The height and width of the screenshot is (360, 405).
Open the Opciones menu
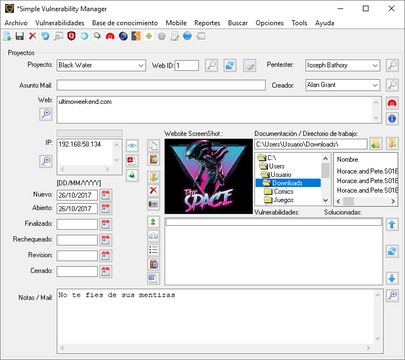click(x=269, y=23)
